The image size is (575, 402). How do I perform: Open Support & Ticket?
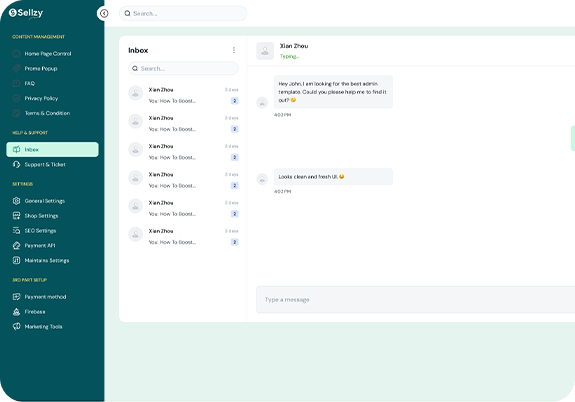(x=52, y=164)
